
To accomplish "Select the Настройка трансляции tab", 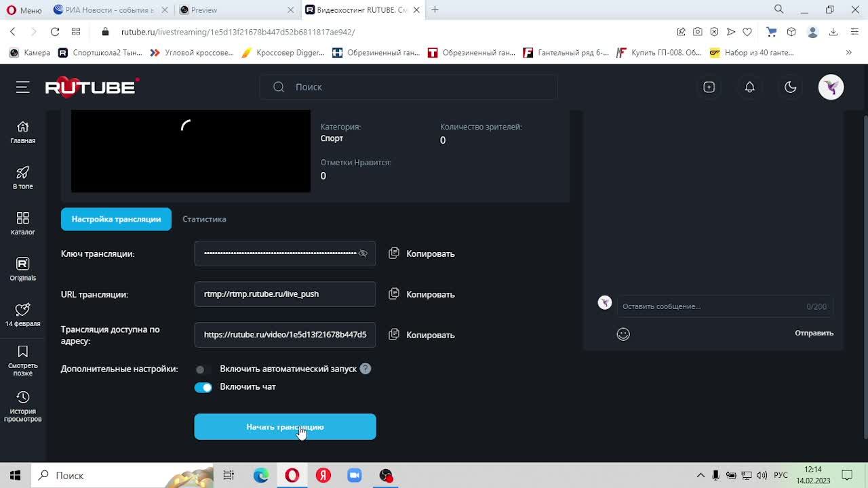I will pos(116,219).
